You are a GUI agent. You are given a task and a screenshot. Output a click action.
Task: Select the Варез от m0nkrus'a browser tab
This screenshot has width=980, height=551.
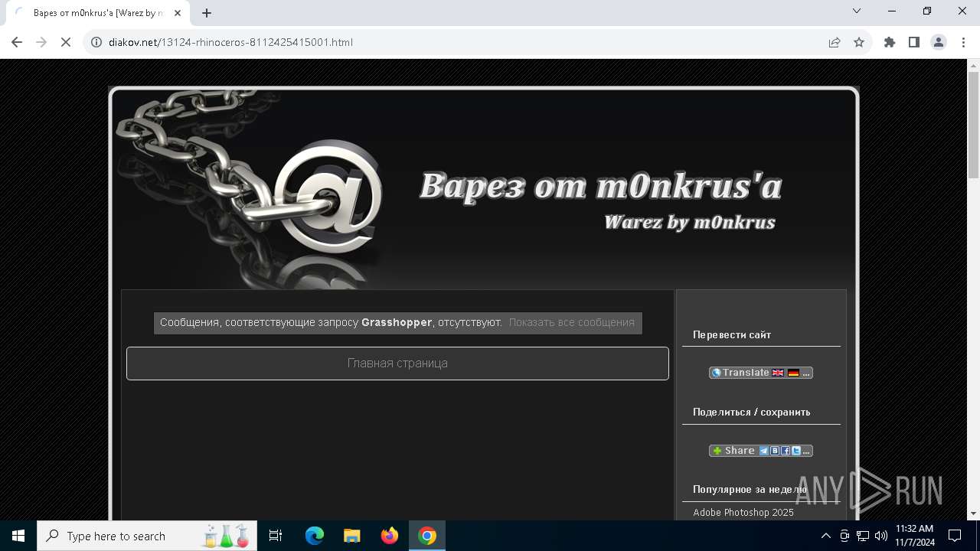(x=98, y=13)
